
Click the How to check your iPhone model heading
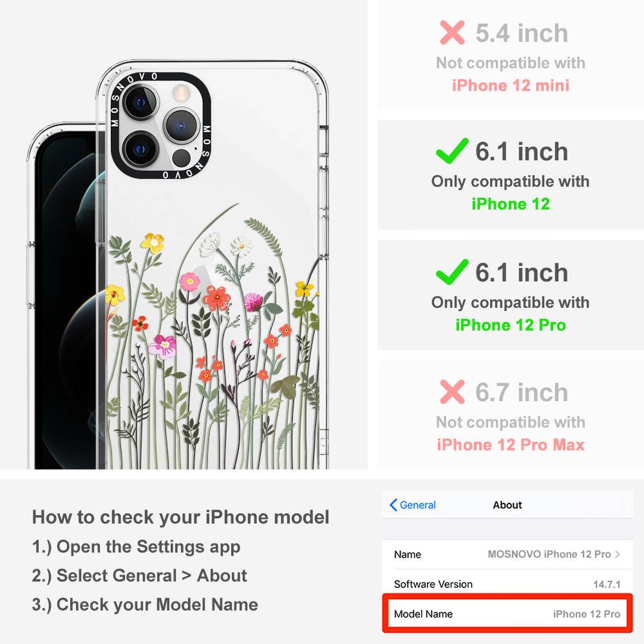pyautogui.click(x=181, y=516)
